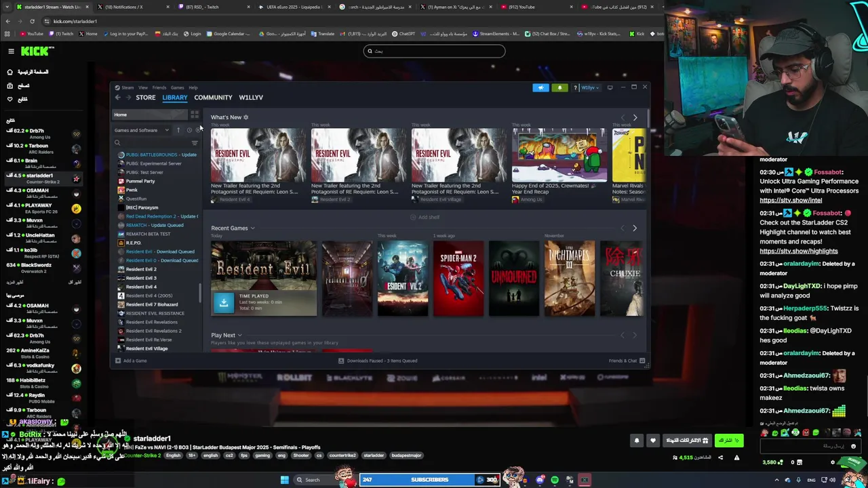This screenshot has width=868, height=488.
Task: Open the Little Nightmares III game cover
Action: tap(570, 279)
